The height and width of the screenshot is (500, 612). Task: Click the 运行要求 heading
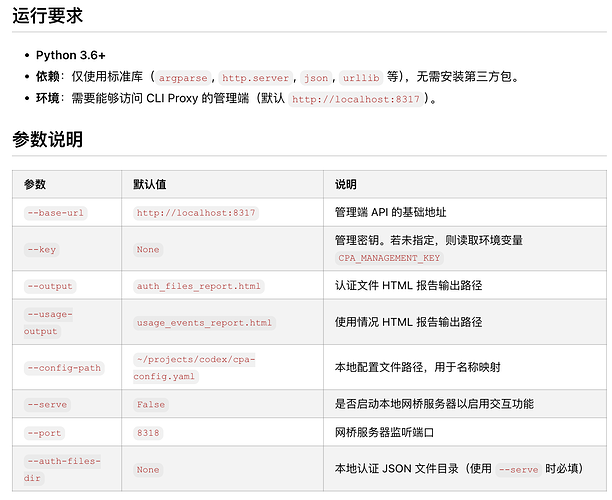[47, 16]
